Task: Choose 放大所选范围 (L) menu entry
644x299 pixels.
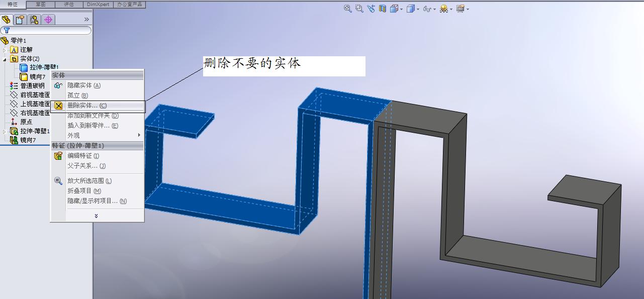Action: click(97, 181)
